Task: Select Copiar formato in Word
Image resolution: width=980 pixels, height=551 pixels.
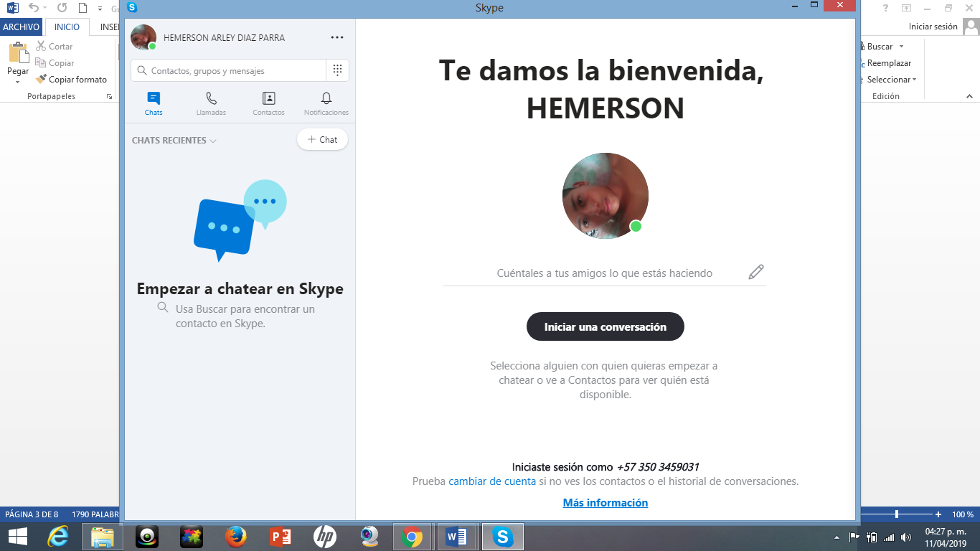Action: pos(71,80)
